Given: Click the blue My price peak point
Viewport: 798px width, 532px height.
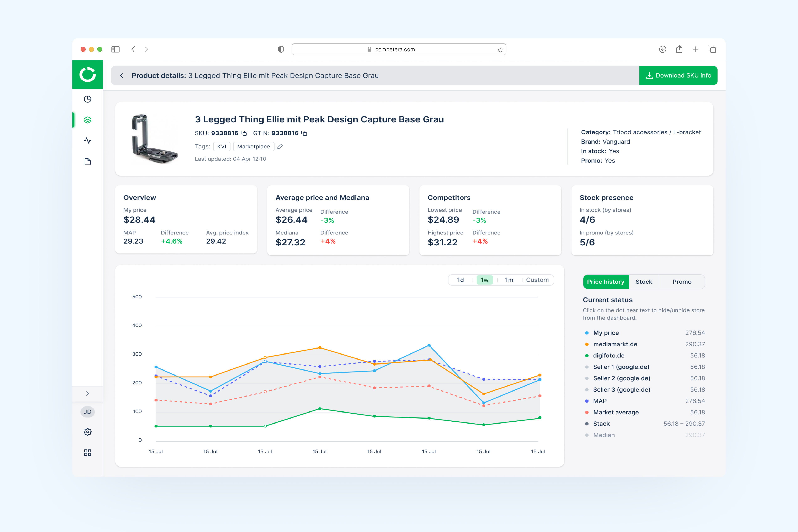Looking at the screenshot, I should (x=429, y=345).
